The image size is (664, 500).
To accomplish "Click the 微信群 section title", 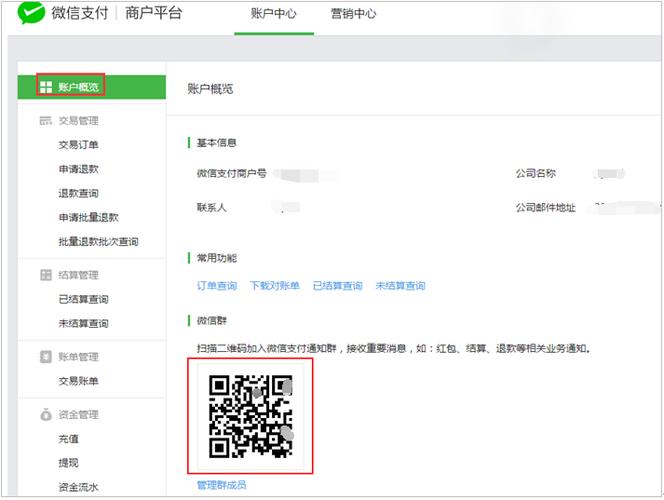I will tap(212, 320).
